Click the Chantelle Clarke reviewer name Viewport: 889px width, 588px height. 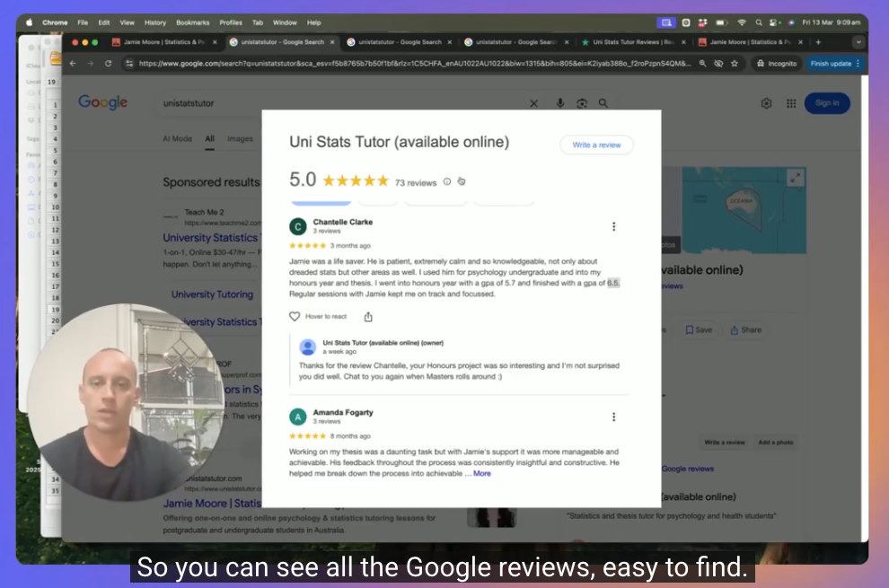click(x=342, y=223)
